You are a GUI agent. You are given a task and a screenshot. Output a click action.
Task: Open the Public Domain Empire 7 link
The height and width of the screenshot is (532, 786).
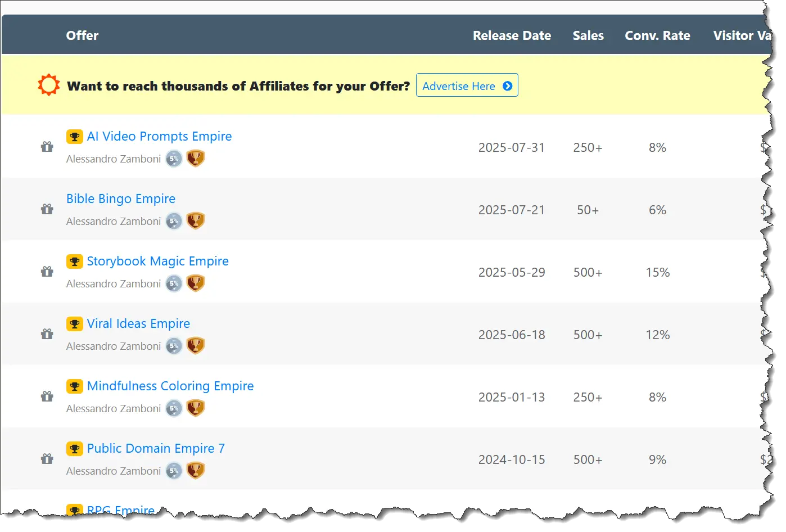(x=156, y=449)
